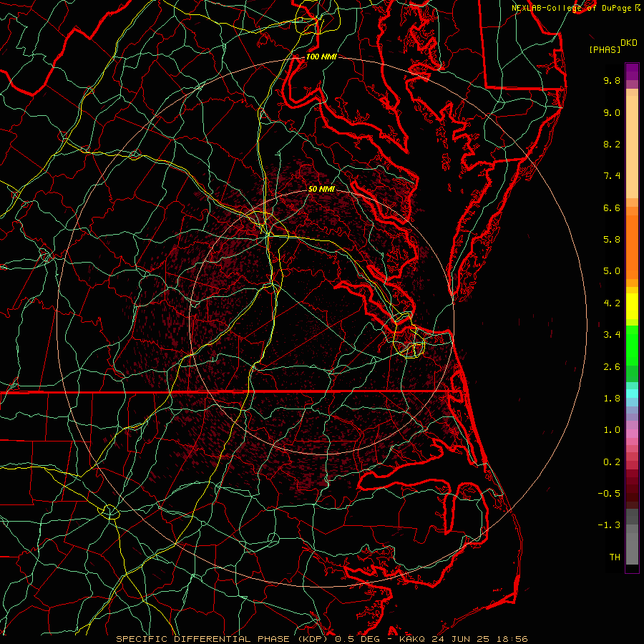Click the 0.2 color scale value
644x644 pixels.
[x=612, y=462]
